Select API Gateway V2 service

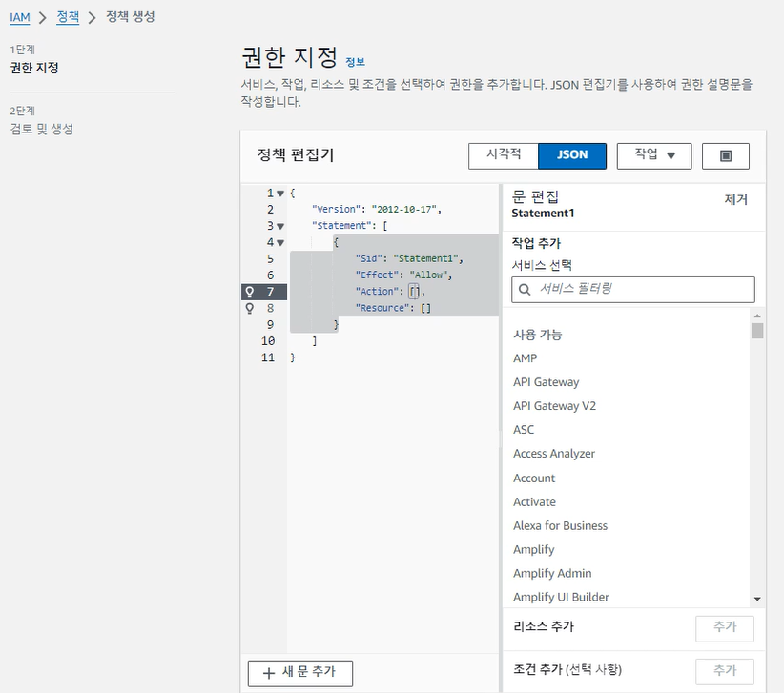[554, 406]
